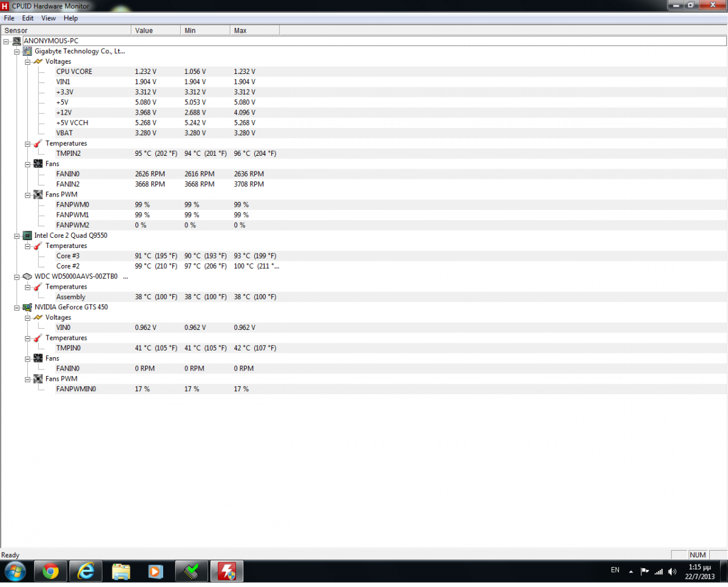The image size is (728, 587).
Task: Collapse the ANONYMOUS-PC root node
Action: tap(5, 41)
